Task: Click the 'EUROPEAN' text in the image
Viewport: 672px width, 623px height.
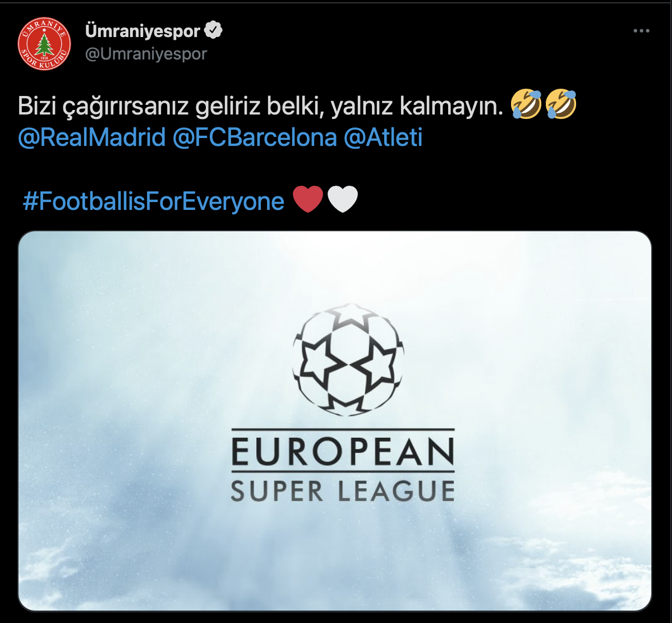Action: coord(343,451)
